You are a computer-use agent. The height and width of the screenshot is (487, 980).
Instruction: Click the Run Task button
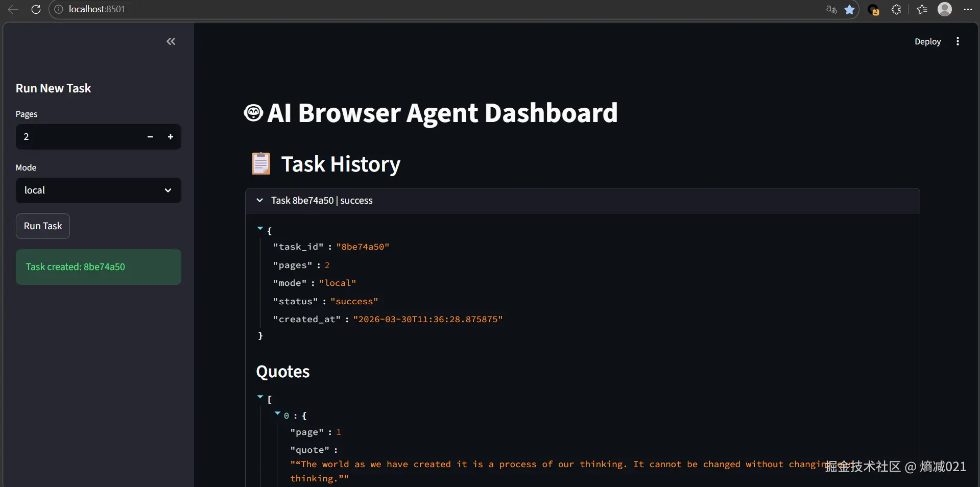tap(43, 226)
